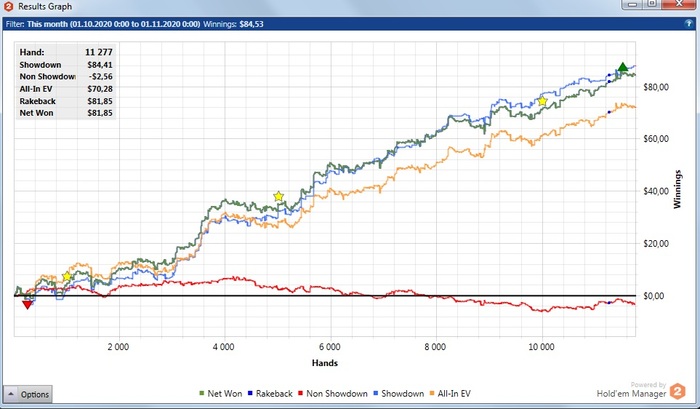
Task: Toggle the Net Won legend entry
Action: point(221,393)
